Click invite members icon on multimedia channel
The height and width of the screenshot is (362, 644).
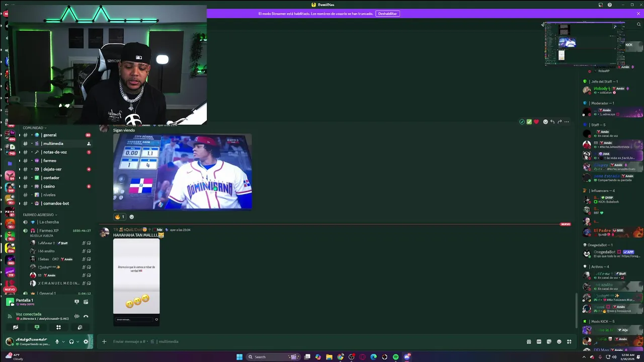pos(89,144)
